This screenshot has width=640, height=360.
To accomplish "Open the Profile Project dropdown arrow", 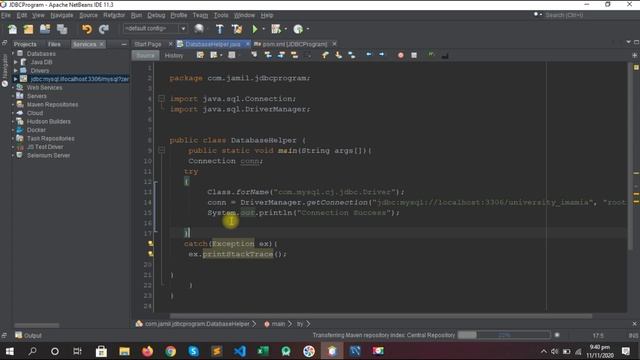I will tap(308, 29).
